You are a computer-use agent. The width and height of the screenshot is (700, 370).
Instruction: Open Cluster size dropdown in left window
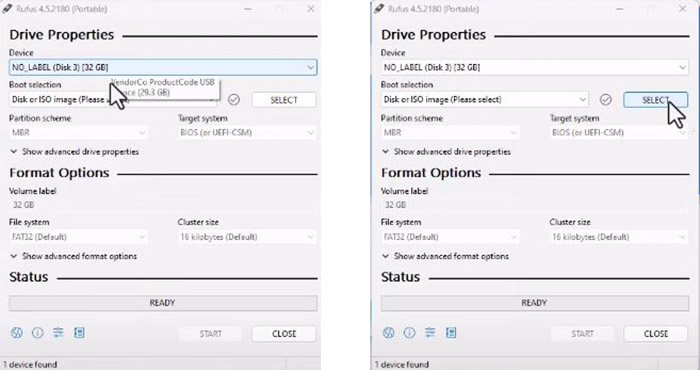tap(247, 237)
